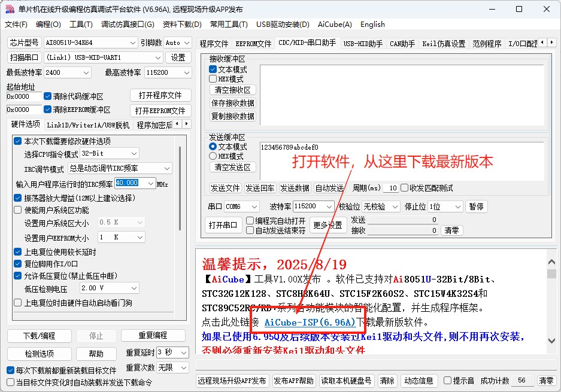Click 远程现场升级APP发布 button
The height and width of the screenshot is (392, 561).
(232, 381)
